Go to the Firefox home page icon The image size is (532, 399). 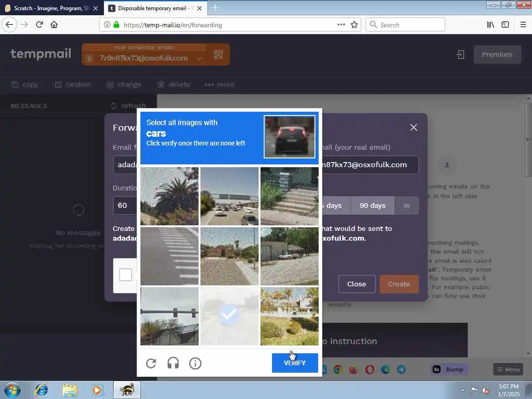coord(54,25)
